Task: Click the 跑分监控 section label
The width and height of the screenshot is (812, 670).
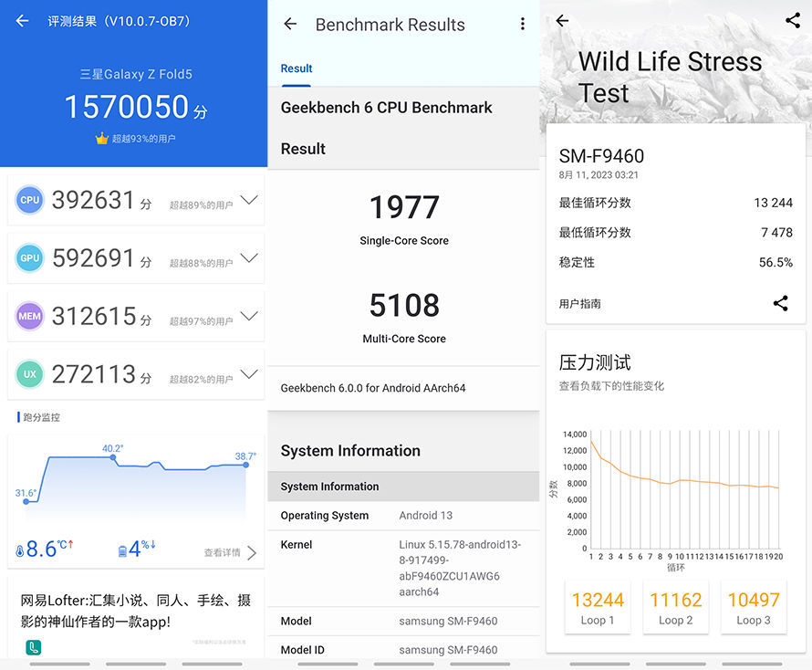Action: (41, 417)
